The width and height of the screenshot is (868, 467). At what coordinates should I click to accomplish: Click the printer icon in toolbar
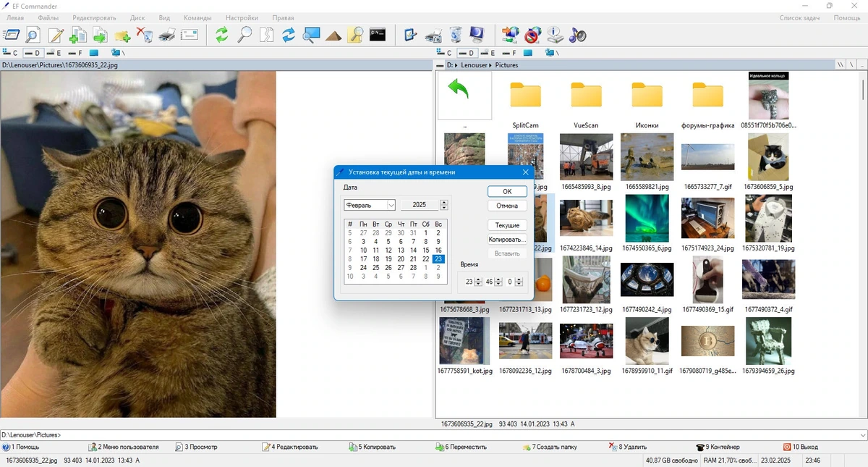point(167,34)
